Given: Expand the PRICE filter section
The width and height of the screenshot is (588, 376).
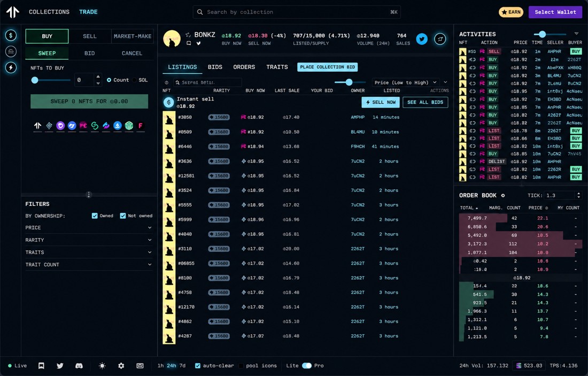Looking at the screenshot, I should pyautogui.click(x=89, y=228).
